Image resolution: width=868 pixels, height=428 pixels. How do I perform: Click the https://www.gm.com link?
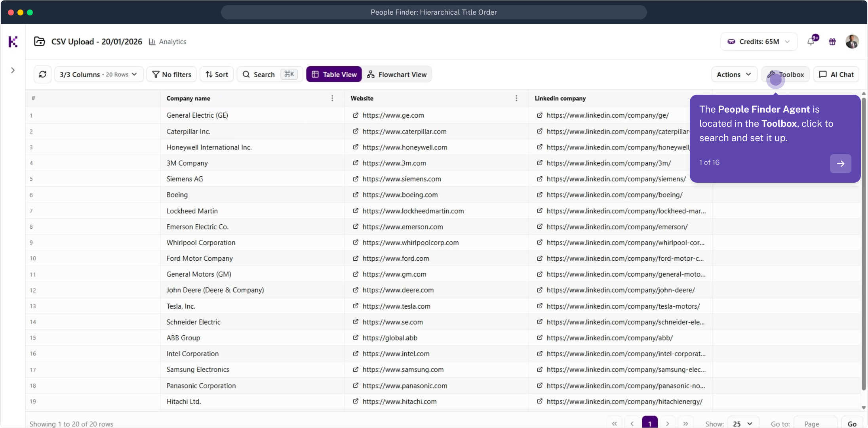pos(394,274)
